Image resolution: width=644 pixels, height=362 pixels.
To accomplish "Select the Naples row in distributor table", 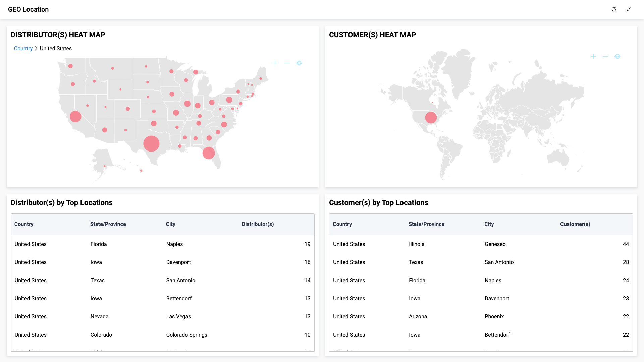I will [x=174, y=244].
